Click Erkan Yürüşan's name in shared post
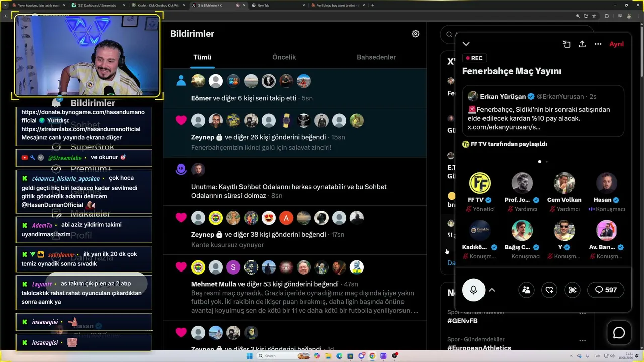 point(503,96)
